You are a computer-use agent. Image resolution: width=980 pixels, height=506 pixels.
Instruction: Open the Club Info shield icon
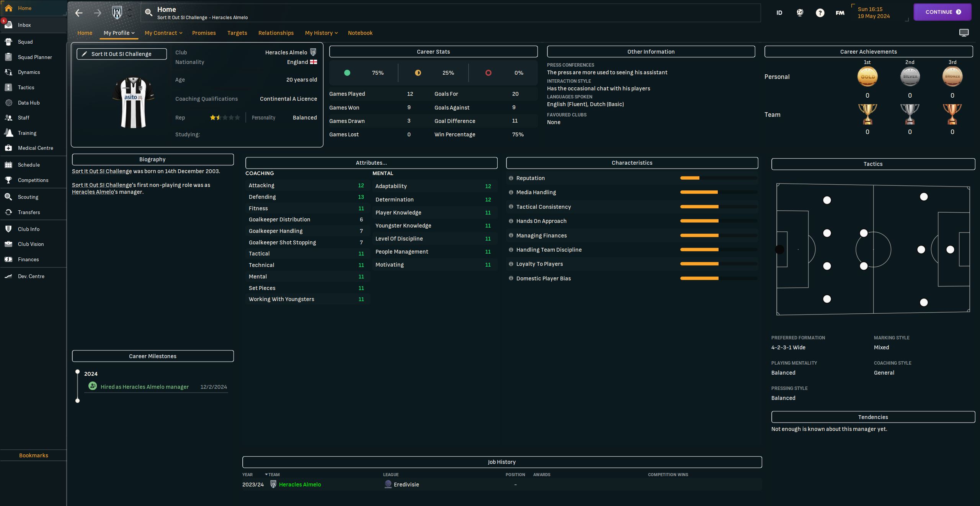coord(8,229)
